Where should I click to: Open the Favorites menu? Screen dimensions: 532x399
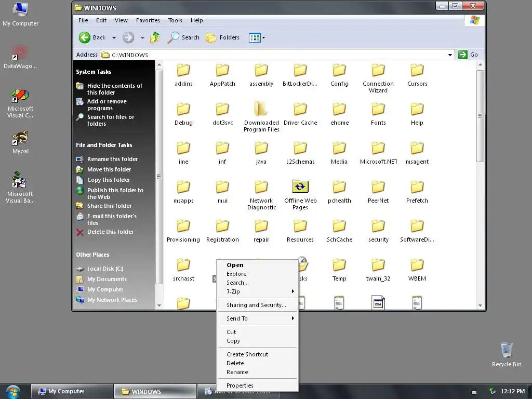(x=148, y=20)
